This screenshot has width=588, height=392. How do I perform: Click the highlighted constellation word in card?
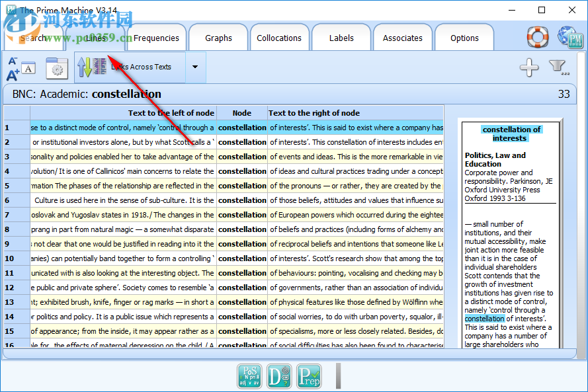485,319
